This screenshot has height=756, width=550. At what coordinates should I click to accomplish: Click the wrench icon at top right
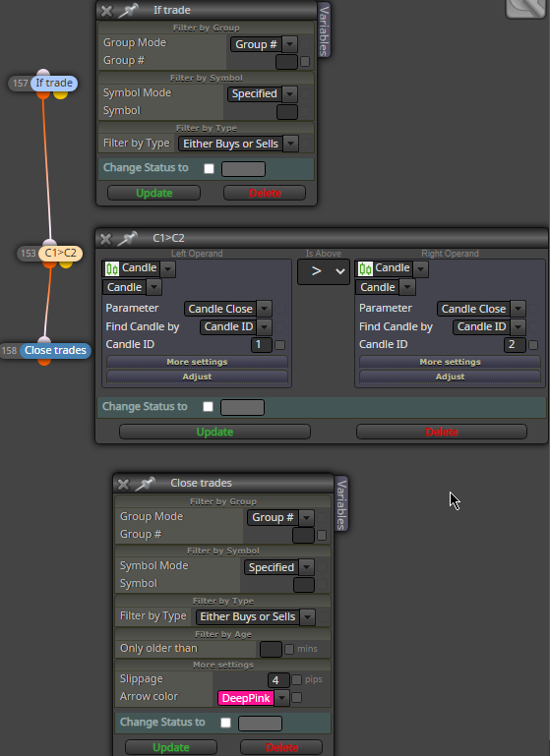coord(525,7)
